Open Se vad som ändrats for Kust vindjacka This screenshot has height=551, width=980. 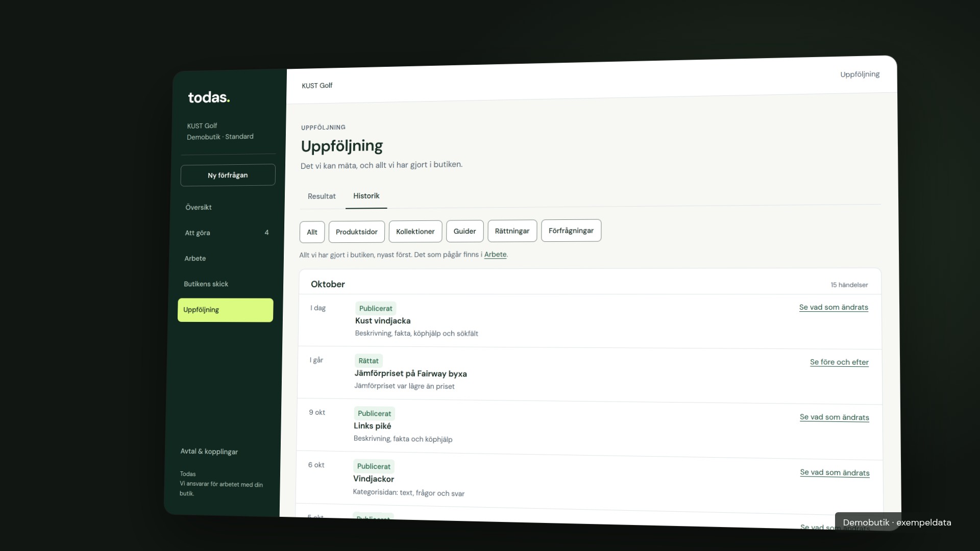coord(834,307)
